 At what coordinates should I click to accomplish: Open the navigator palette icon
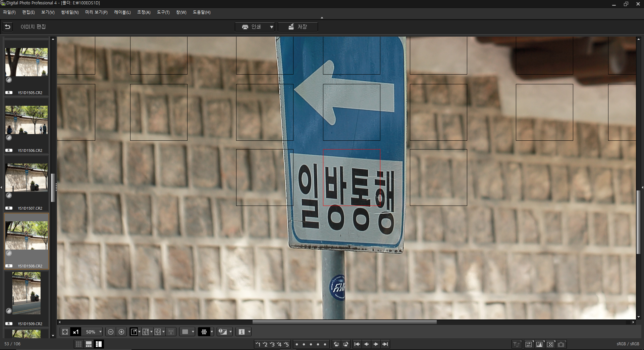tap(550, 344)
